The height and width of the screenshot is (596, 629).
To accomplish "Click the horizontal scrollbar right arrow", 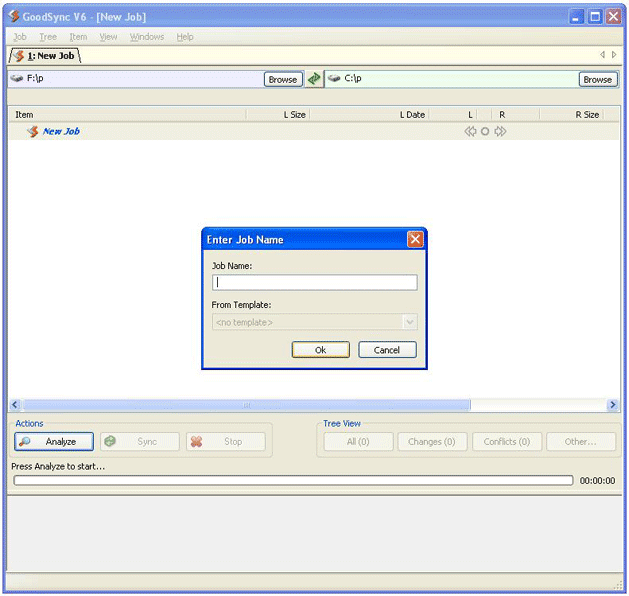I will [x=613, y=405].
